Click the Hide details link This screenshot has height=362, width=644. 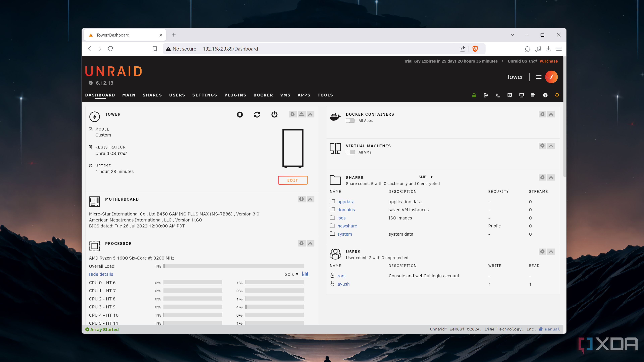pyautogui.click(x=101, y=274)
